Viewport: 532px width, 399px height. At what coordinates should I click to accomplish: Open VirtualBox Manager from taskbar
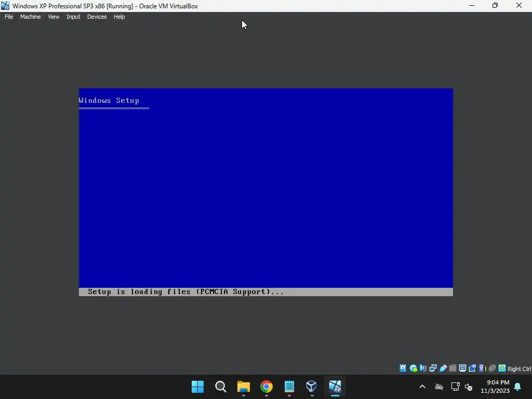point(312,387)
